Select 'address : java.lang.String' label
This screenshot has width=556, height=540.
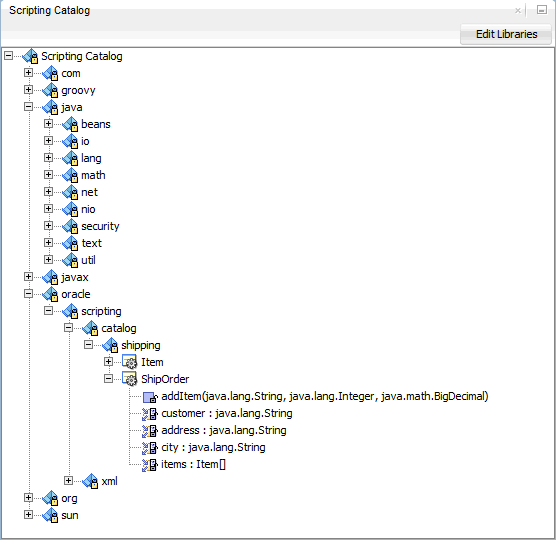point(224,430)
